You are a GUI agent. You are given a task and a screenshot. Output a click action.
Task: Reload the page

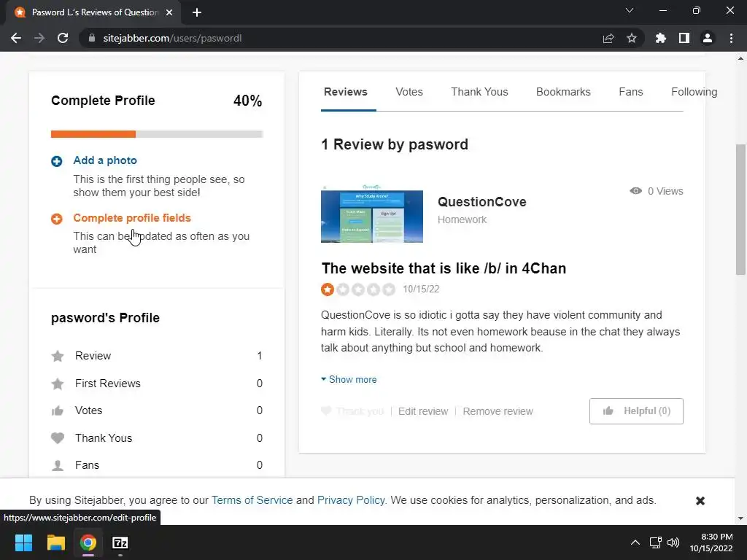tap(63, 38)
